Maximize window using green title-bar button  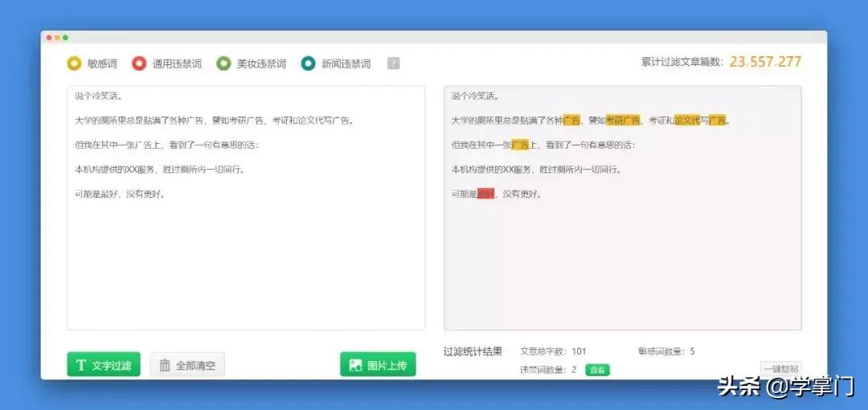click(x=65, y=38)
